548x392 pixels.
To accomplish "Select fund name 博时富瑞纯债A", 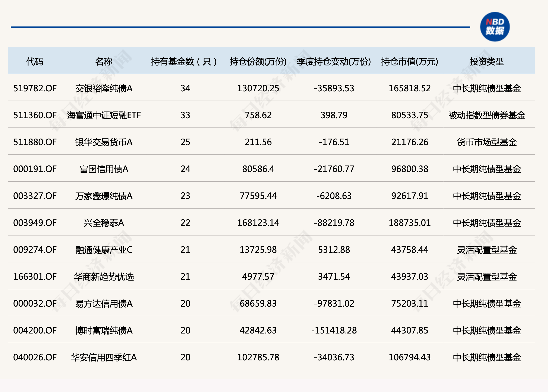I will (104, 330).
